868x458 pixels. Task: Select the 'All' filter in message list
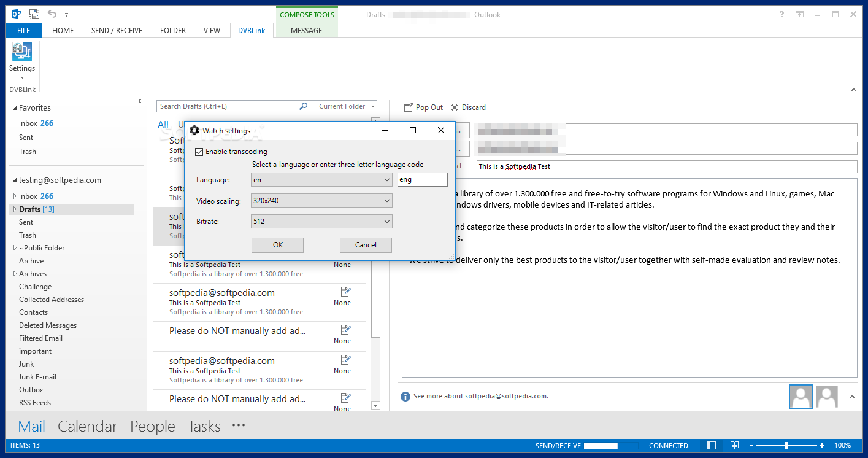click(163, 125)
